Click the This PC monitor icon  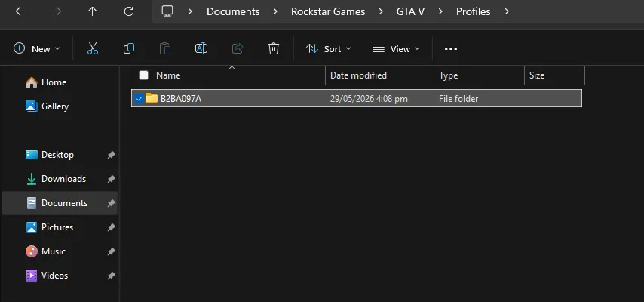[x=167, y=11]
